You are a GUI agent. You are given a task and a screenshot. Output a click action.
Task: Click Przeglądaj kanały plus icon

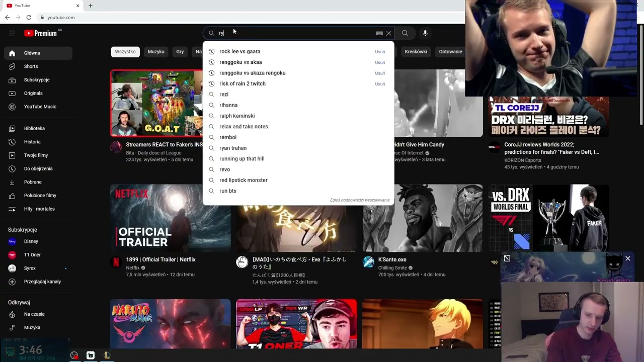click(x=12, y=282)
